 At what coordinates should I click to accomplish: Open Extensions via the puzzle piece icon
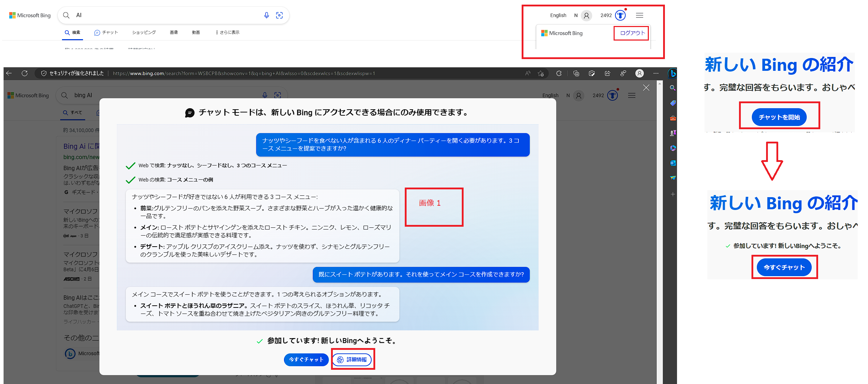(559, 73)
